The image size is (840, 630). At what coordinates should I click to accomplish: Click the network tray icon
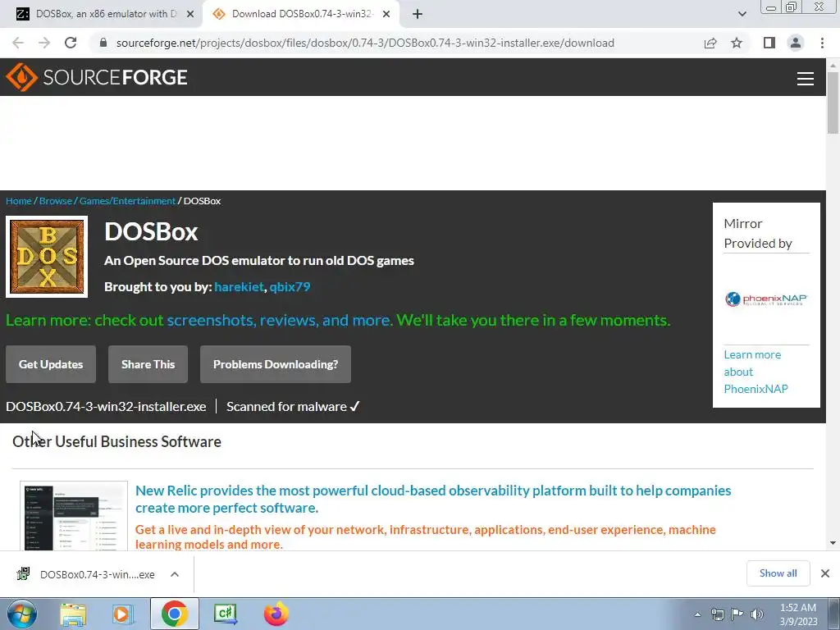pyautogui.click(x=717, y=614)
